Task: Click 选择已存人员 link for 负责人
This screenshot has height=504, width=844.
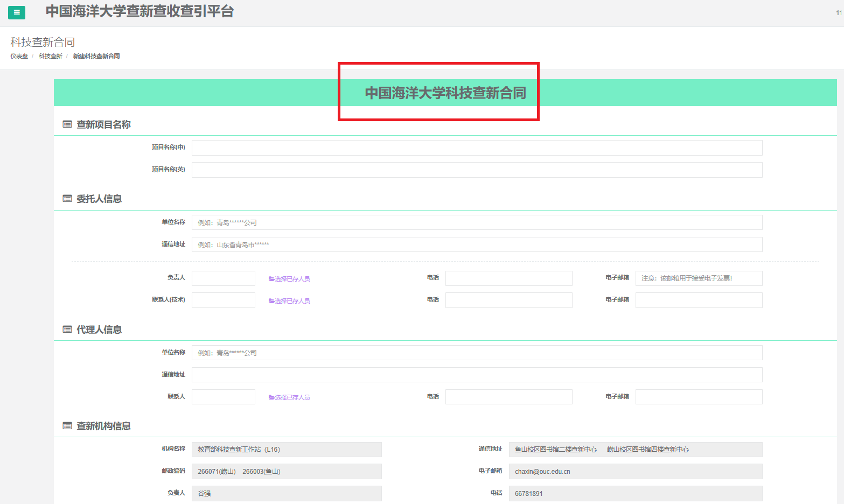Action: click(289, 279)
